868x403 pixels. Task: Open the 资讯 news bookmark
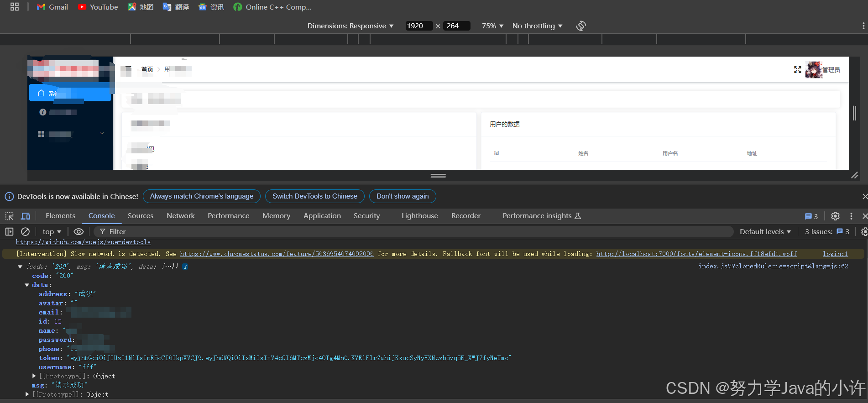tap(211, 7)
